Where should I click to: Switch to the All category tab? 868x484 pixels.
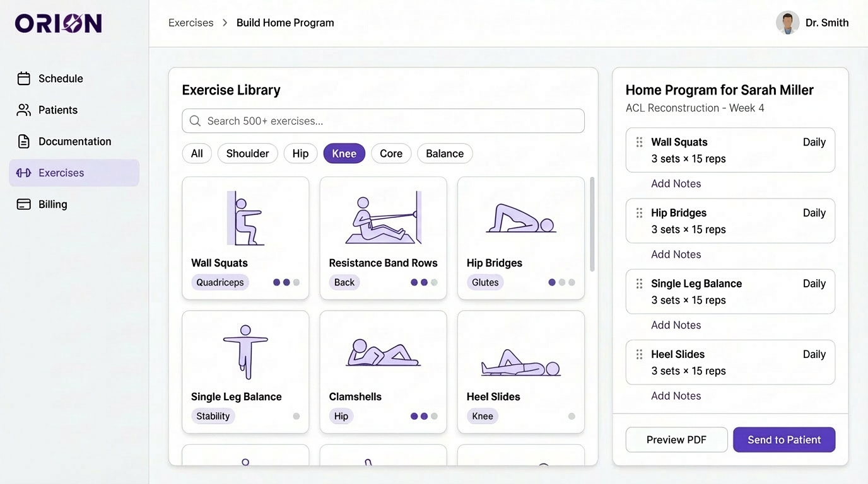(x=197, y=153)
